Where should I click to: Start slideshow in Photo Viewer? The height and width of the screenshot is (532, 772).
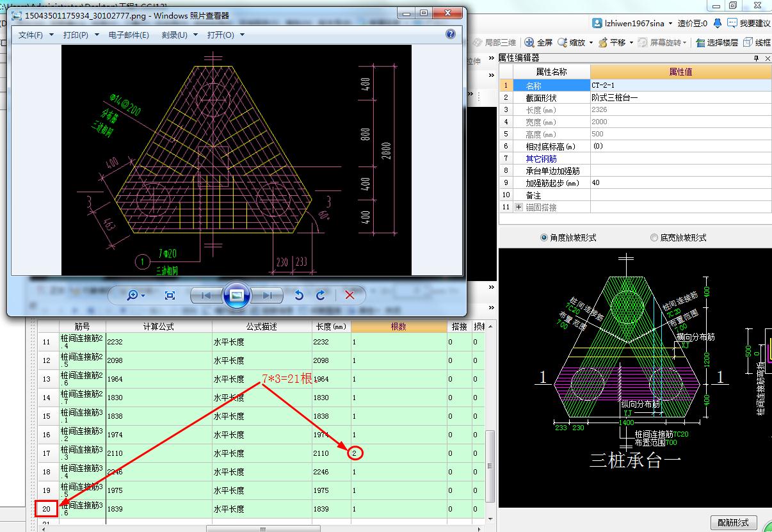pyautogui.click(x=237, y=295)
